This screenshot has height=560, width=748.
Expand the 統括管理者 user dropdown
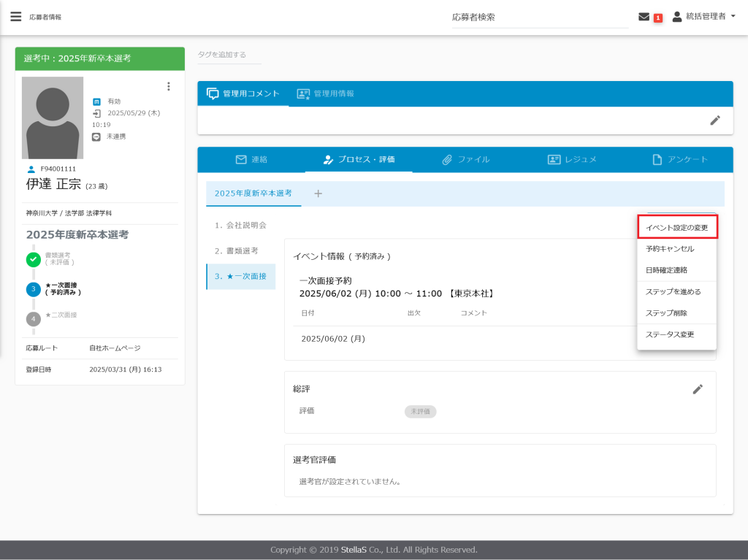click(704, 16)
